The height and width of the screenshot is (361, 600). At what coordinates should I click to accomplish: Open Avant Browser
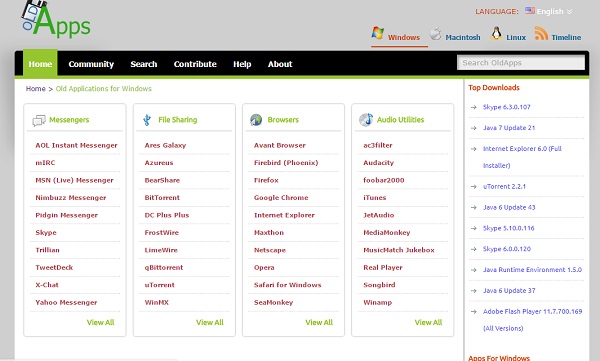point(280,145)
